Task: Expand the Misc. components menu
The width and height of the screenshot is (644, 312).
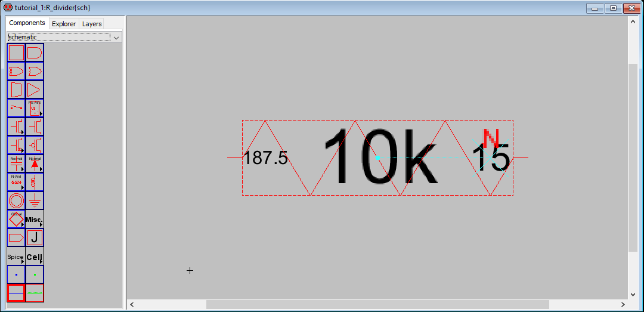Action: click(x=35, y=219)
